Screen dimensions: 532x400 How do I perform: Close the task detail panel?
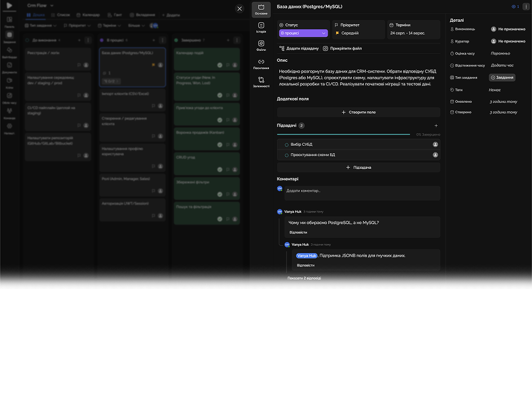239,8
